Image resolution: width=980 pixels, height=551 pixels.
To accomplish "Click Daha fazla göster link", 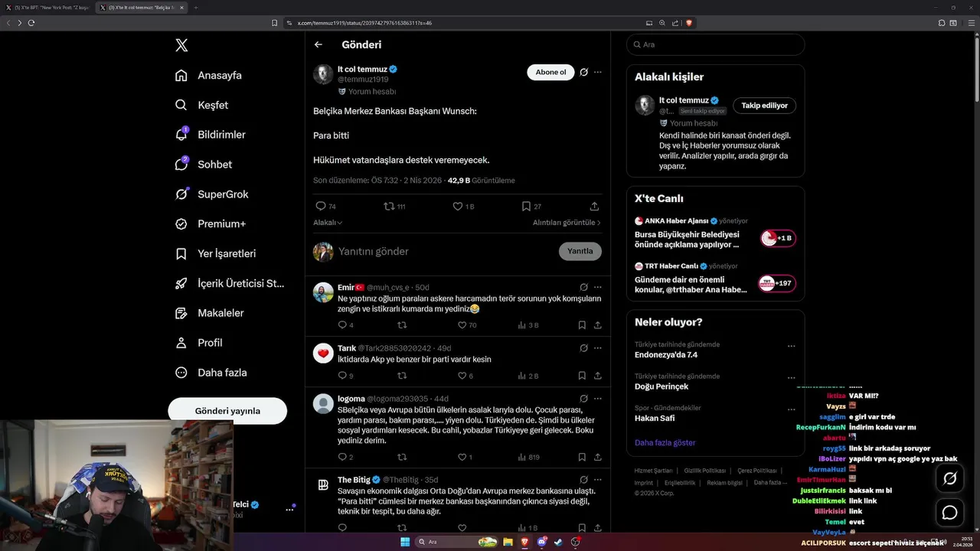I will pos(665,443).
